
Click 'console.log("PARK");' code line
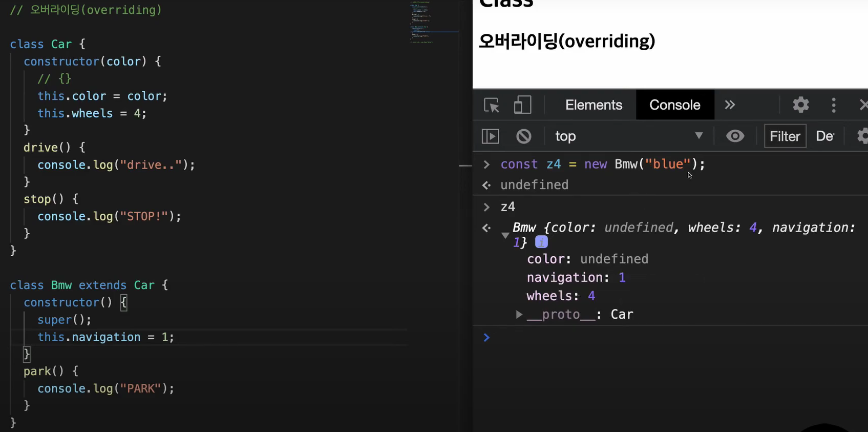pyautogui.click(x=105, y=389)
